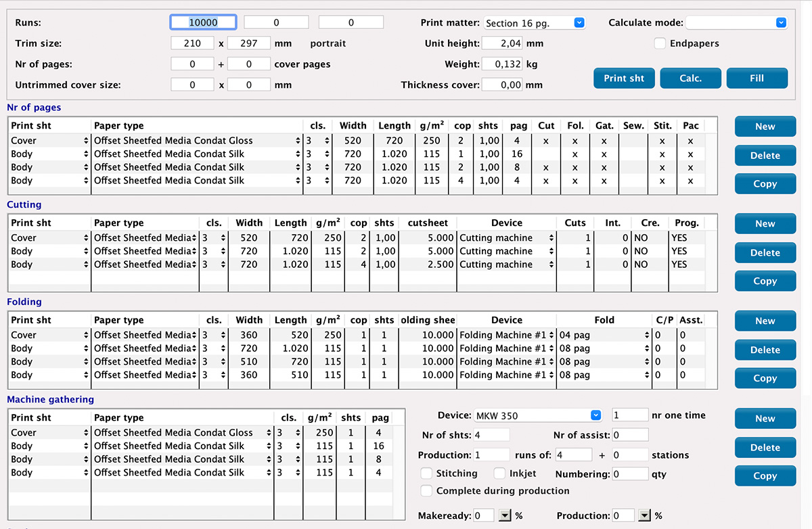Image resolution: width=812 pixels, height=529 pixels.
Task: Click Copy in Cutting section
Action: point(765,281)
